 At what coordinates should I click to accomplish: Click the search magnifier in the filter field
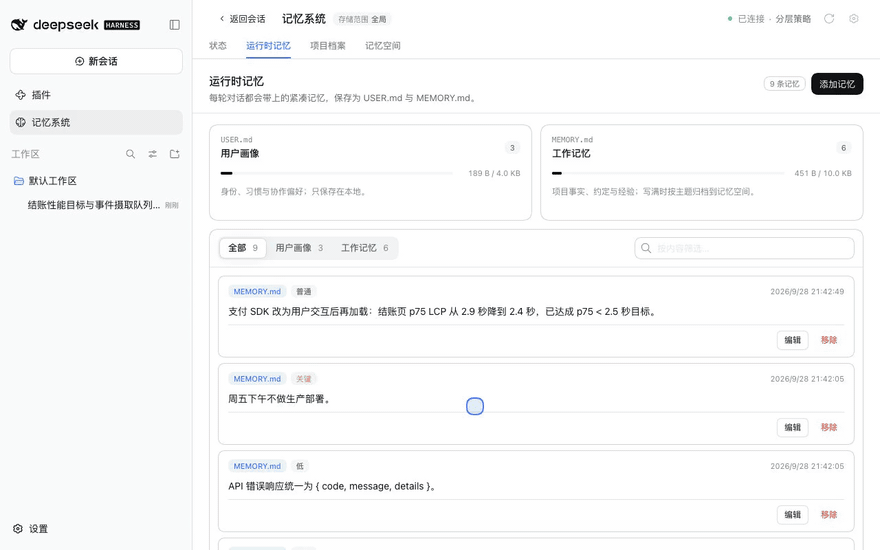pyautogui.click(x=646, y=248)
